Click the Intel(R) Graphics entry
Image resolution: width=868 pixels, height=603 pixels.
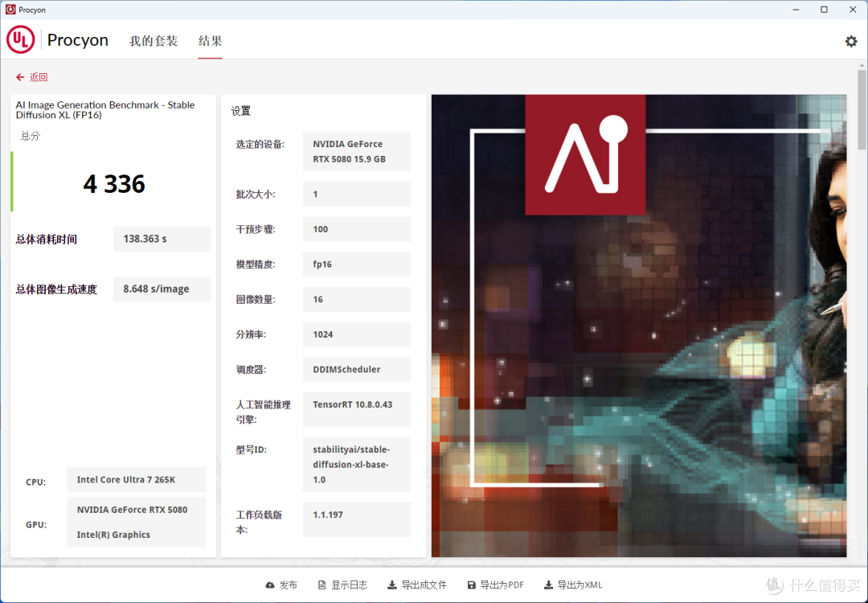coord(113,535)
